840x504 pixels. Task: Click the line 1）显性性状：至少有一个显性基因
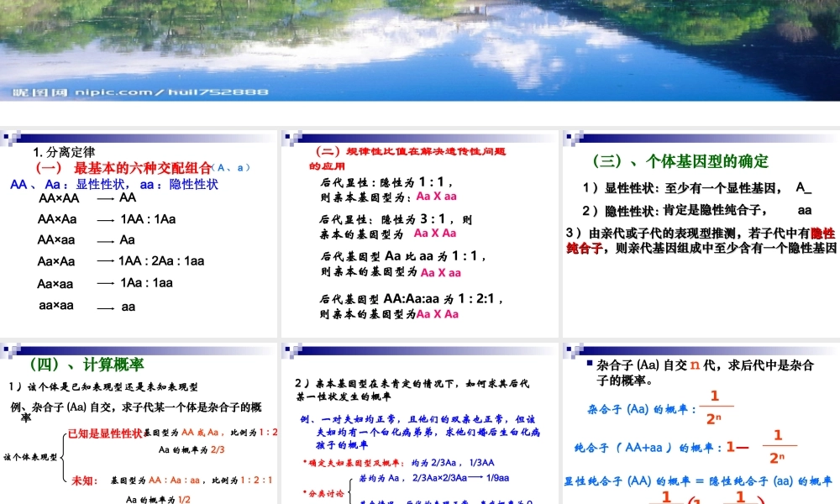(x=697, y=188)
